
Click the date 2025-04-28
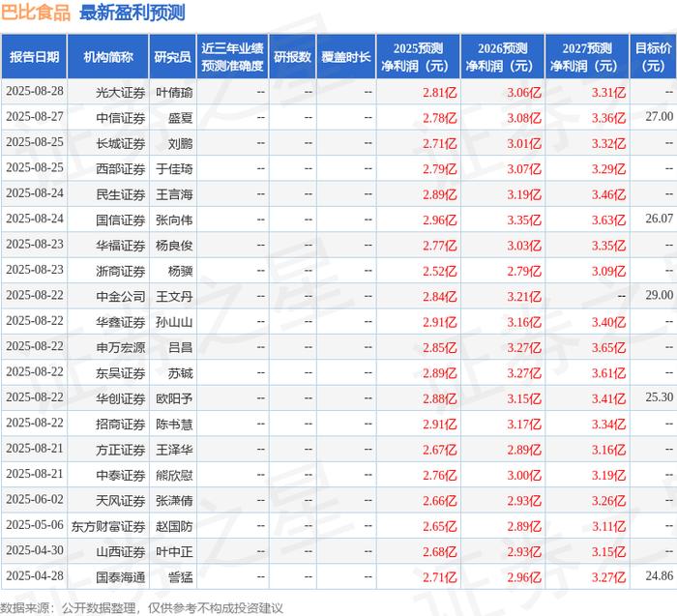[35, 575]
